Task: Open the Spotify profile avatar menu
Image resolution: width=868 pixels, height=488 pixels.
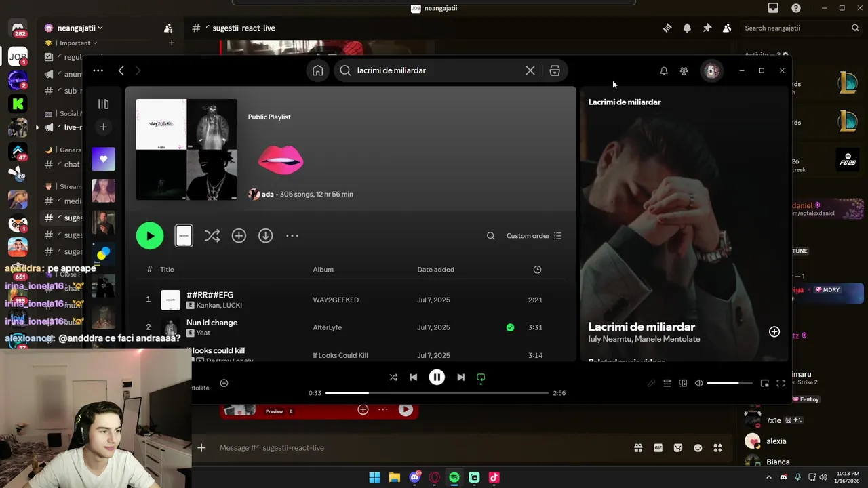Action: pos(711,70)
